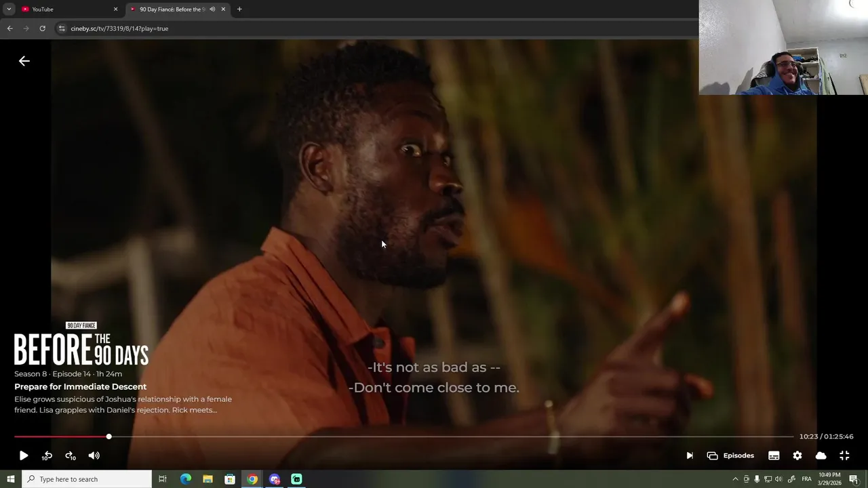Click the Before the 90 Days logo
Viewport: 868px width, 488px height.
click(81, 344)
